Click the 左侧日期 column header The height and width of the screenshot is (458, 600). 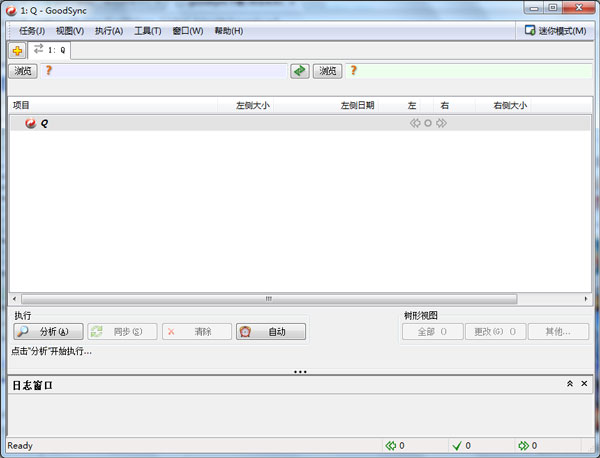pyautogui.click(x=326, y=105)
